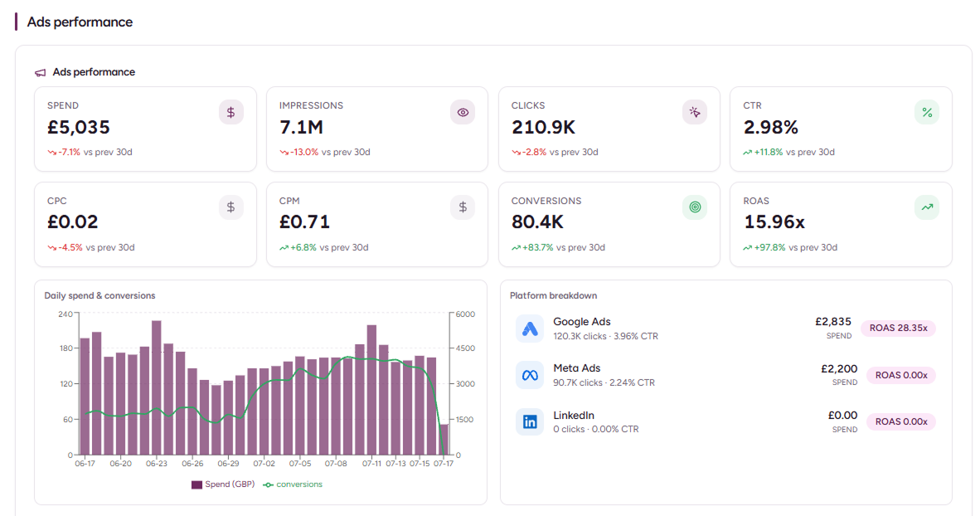Click the £2,835 Google Ads spend amount
The image size is (980, 516).
(x=833, y=322)
